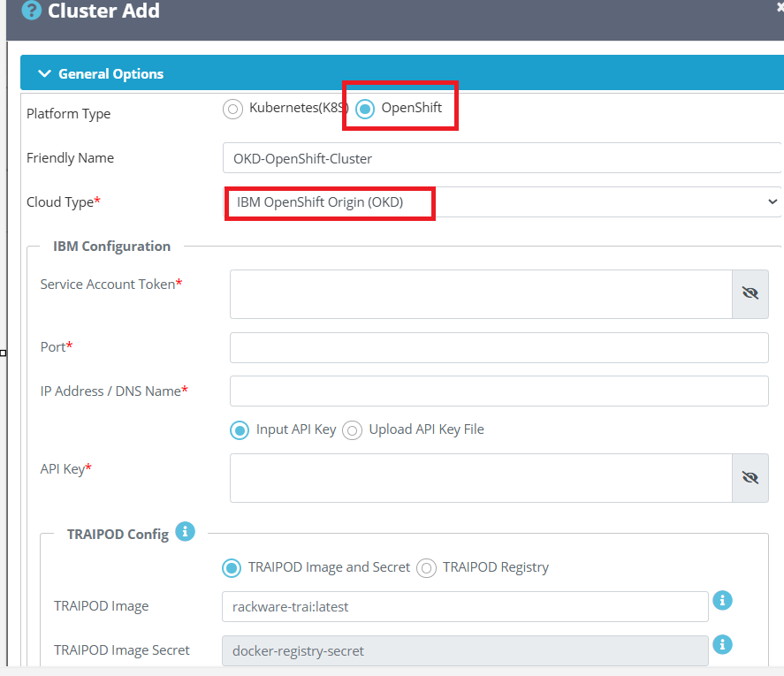Screen dimensions: 784x676
Task: Click the Cloud Type label
Action: pyautogui.click(x=64, y=202)
